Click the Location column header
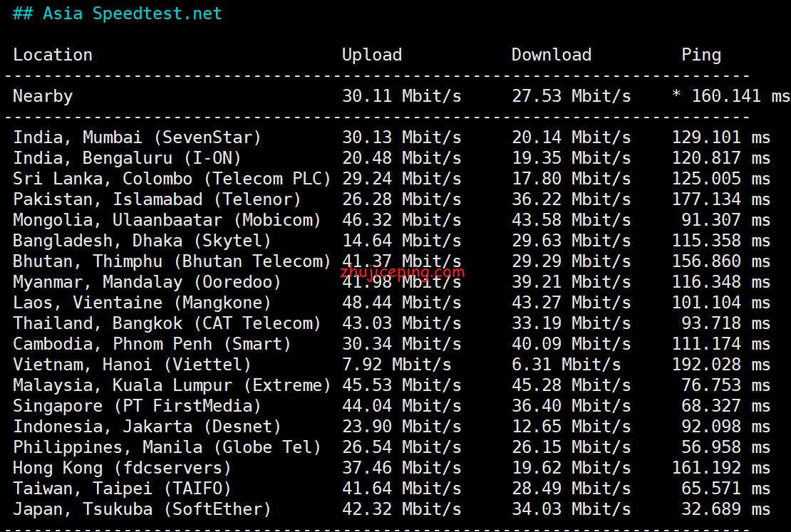Screen dimensions: 791x532 [x=53, y=54]
